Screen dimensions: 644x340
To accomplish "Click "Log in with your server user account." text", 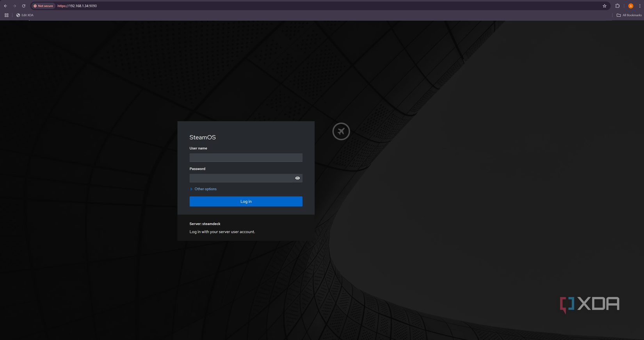I will click(x=222, y=232).
